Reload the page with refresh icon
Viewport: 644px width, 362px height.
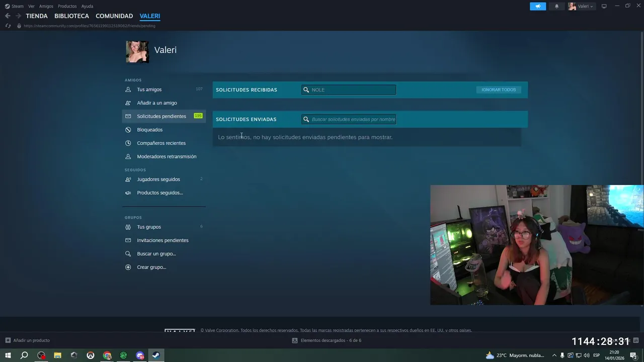click(x=8, y=26)
